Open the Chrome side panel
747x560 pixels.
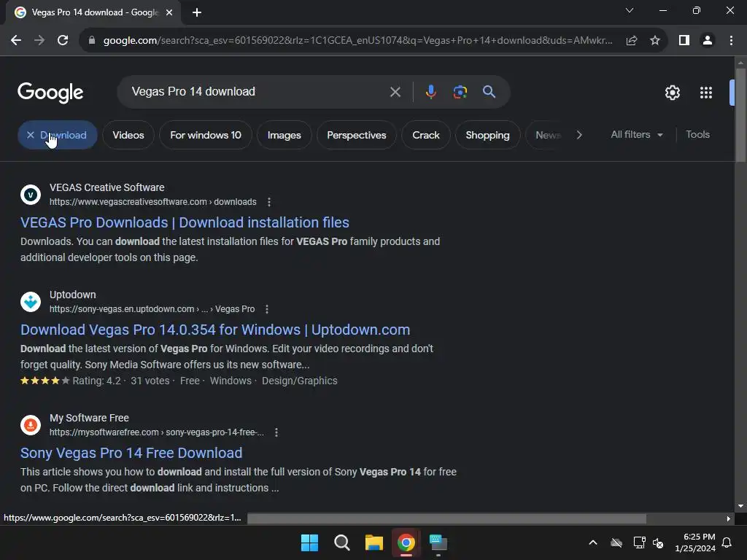(684, 41)
